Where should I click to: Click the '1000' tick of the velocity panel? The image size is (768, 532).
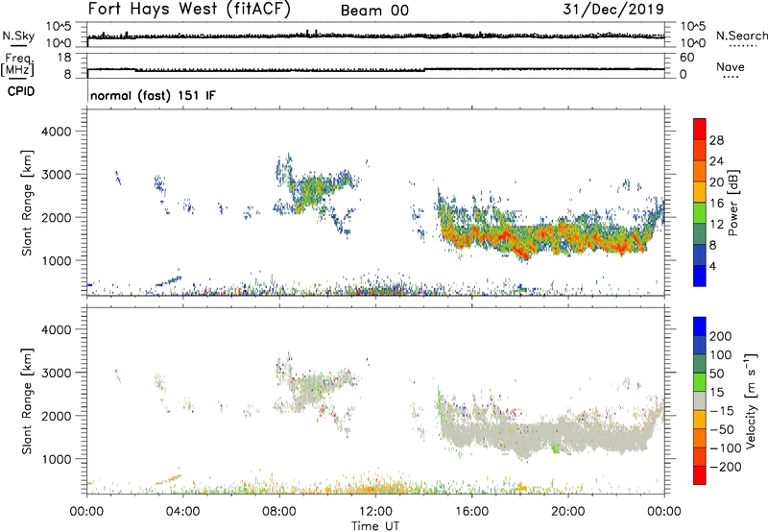coord(57,459)
